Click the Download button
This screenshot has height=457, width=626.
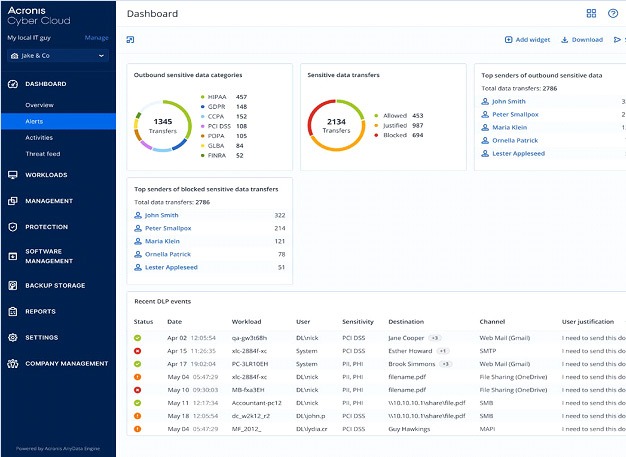[582, 40]
